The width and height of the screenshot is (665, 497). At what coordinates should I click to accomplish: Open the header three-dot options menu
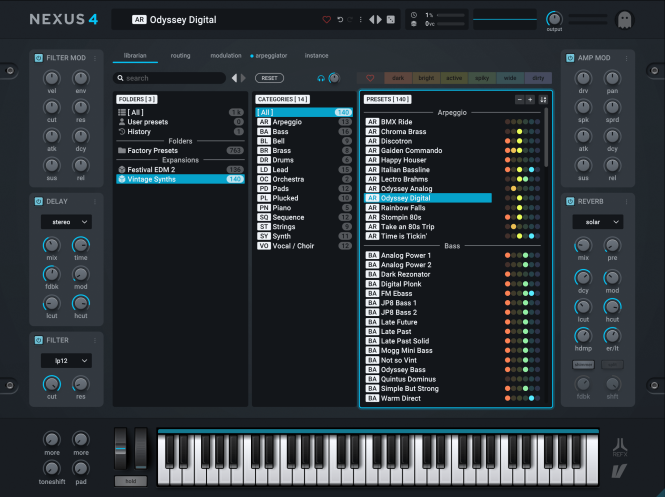[360, 20]
